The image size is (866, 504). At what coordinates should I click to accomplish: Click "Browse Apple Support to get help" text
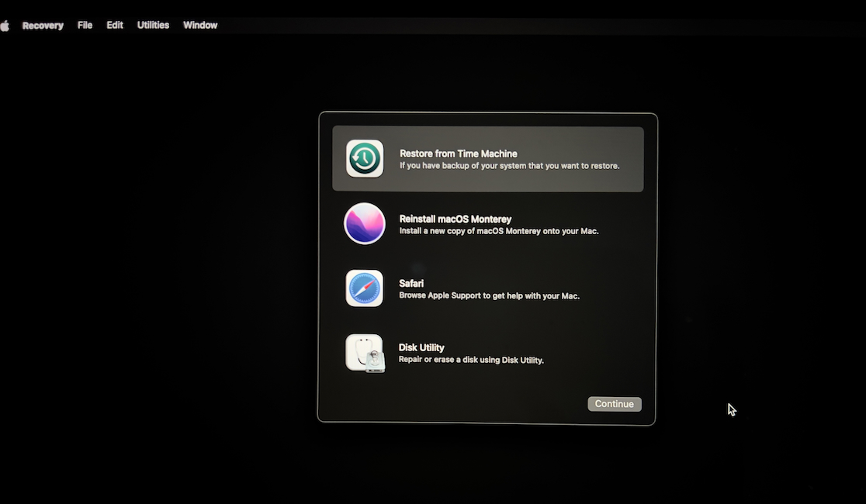[489, 296]
